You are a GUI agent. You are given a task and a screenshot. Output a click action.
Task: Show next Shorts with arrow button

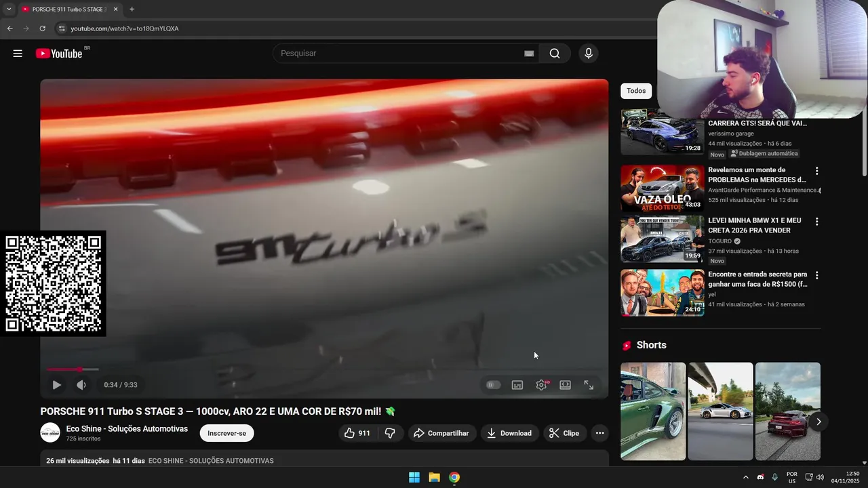818,422
